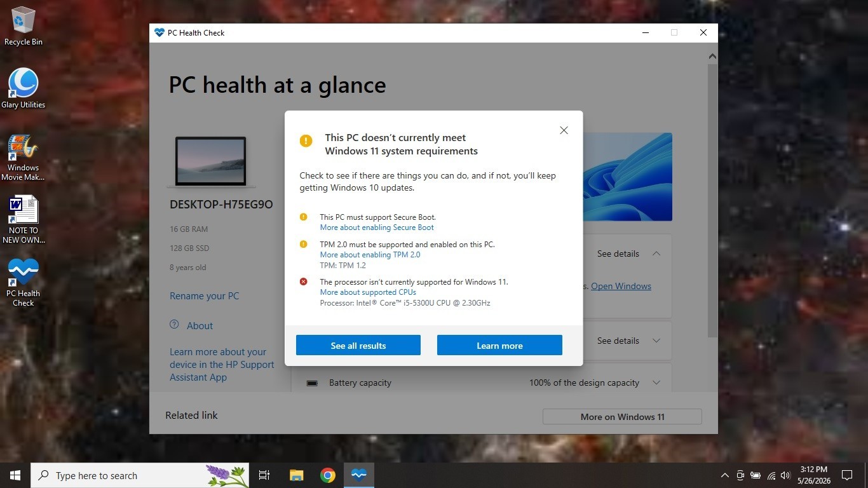This screenshot has height=488, width=868.
Task: Click the scrollbar up arrow in PC Health Check
Action: coord(712,57)
